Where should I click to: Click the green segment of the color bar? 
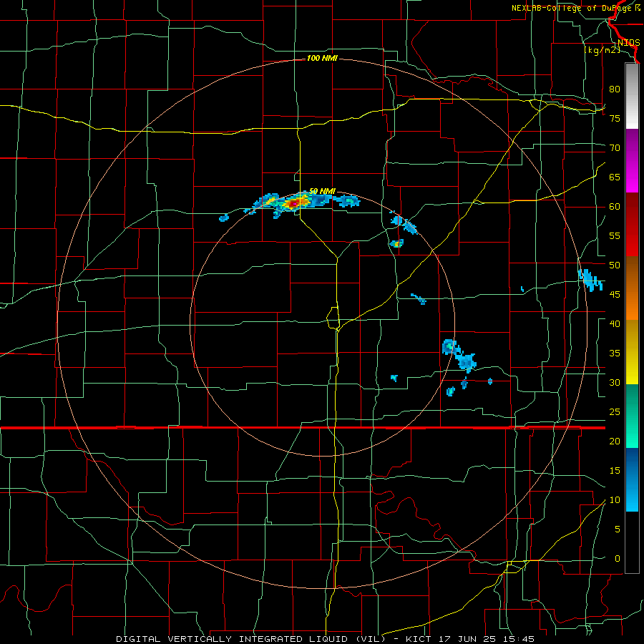pyautogui.click(x=632, y=416)
